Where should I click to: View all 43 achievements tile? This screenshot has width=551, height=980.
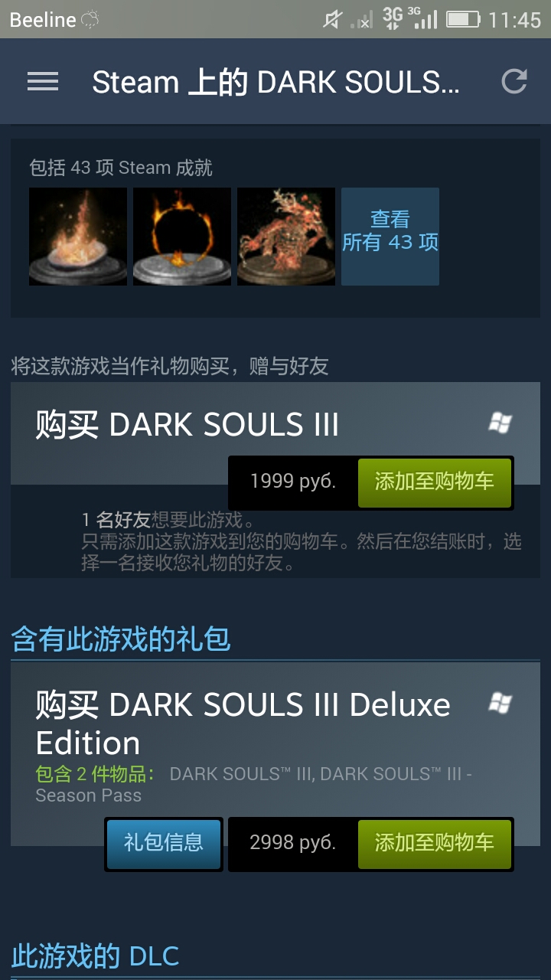tap(390, 237)
